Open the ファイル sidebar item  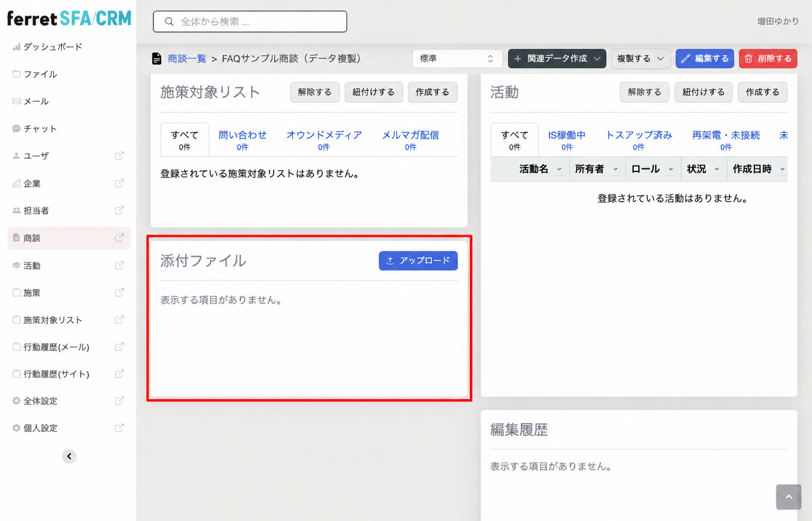[x=35, y=74]
